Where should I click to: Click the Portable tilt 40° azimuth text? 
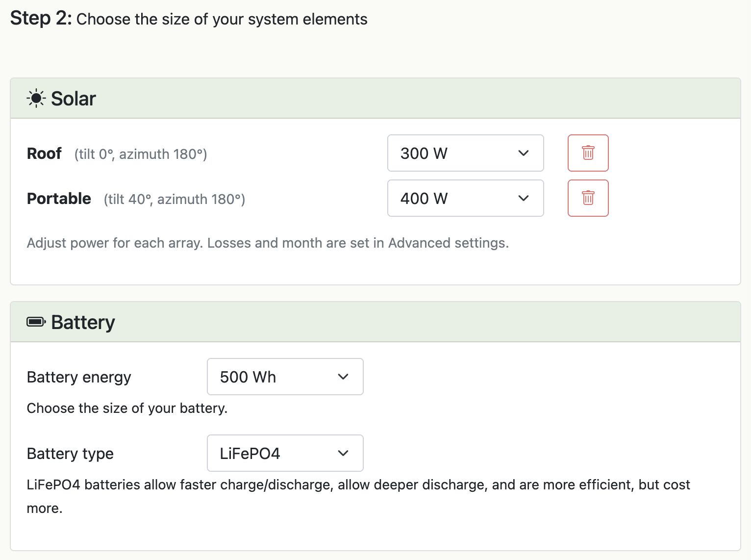pyautogui.click(x=174, y=200)
